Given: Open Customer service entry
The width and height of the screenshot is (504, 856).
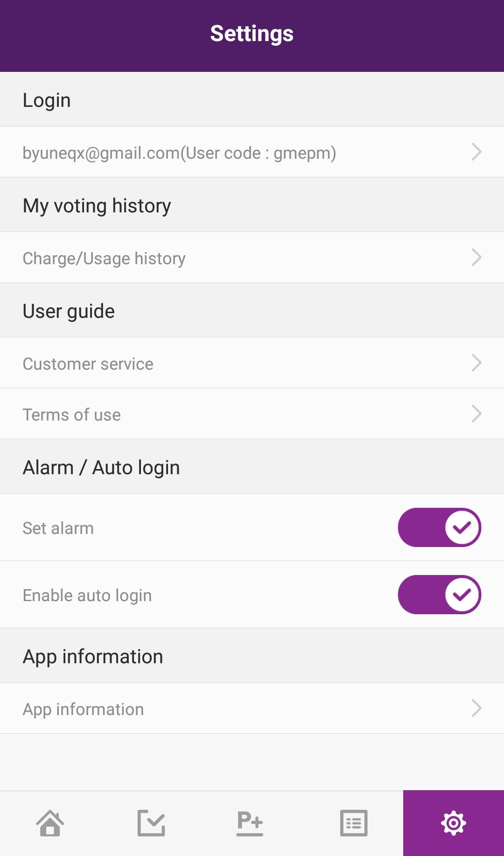Looking at the screenshot, I should 88,364.
